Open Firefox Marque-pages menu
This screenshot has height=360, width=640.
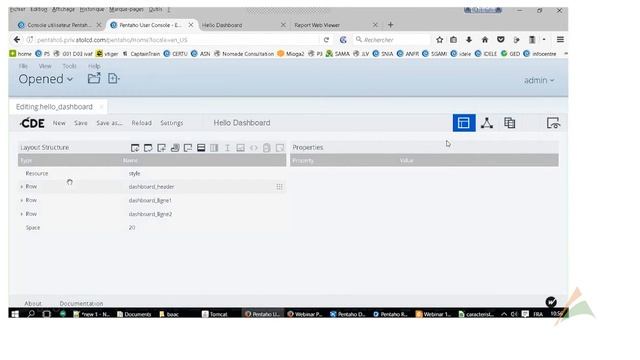(x=126, y=9)
